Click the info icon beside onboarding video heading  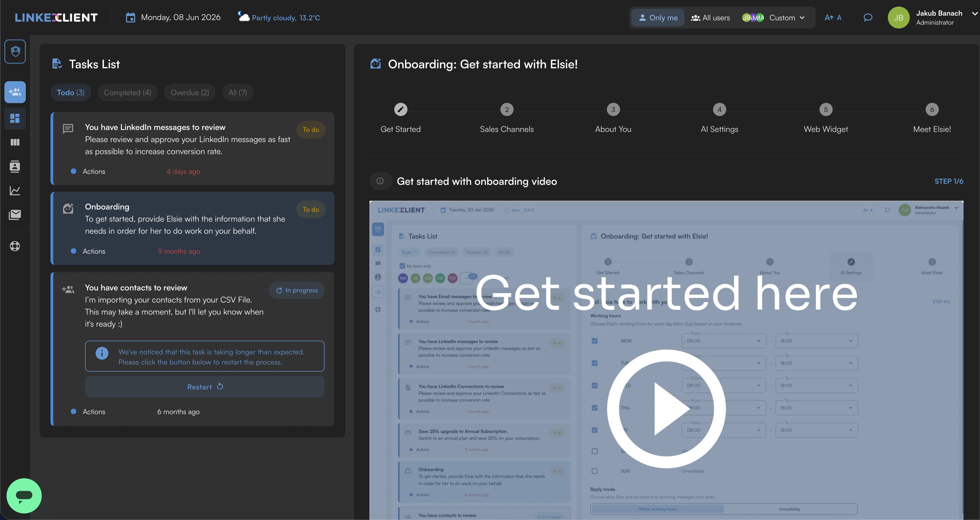pyautogui.click(x=380, y=181)
